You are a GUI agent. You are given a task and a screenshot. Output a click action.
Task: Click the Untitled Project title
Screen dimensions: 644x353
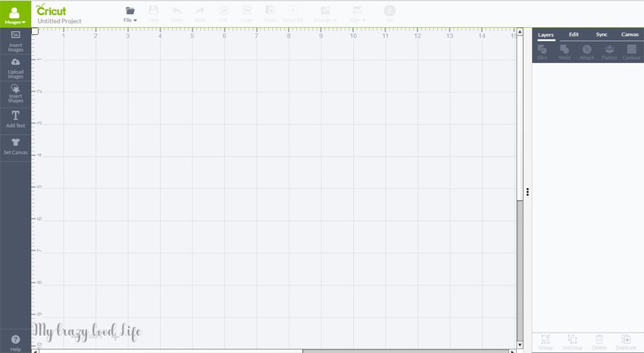(60, 21)
